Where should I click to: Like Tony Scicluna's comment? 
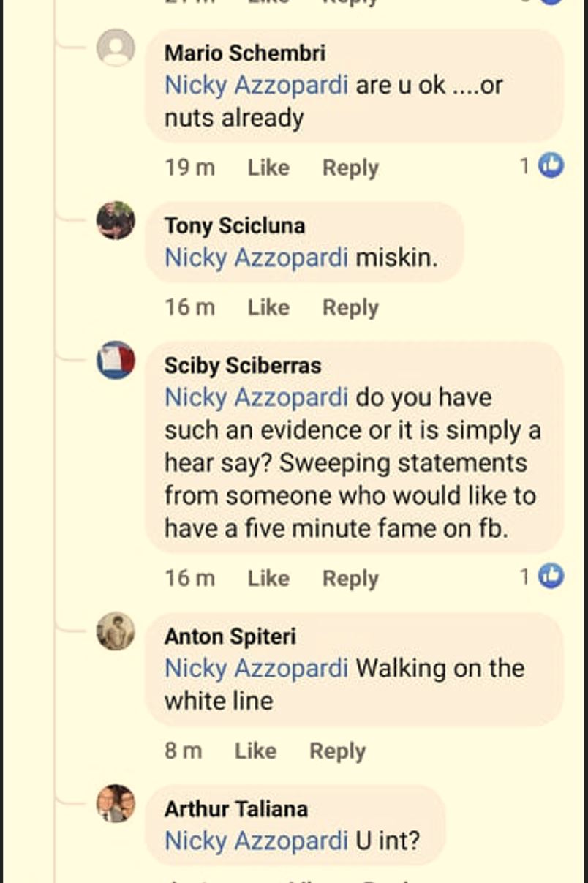pos(268,307)
